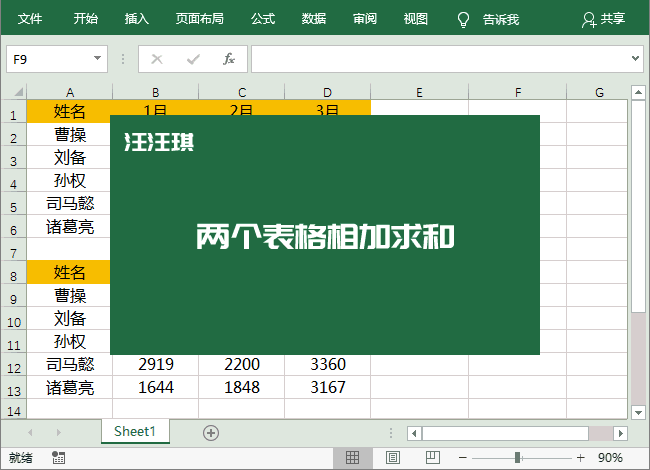Screen dimensions: 650x470
Task: Switch to Normal view icon
Action: pyautogui.click(x=352, y=458)
